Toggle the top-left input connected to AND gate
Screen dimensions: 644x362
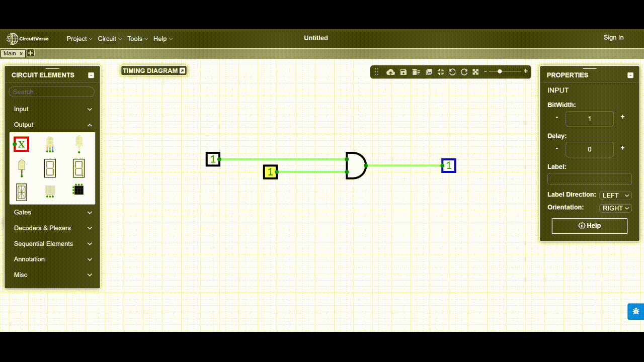click(x=213, y=159)
